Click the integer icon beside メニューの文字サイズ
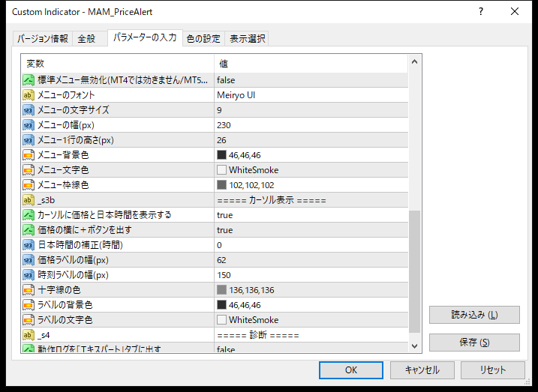The image size is (538, 392). 29,110
